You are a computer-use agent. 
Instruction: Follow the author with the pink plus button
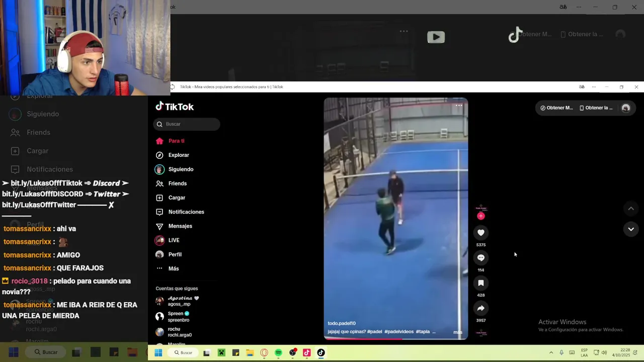[481, 216]
